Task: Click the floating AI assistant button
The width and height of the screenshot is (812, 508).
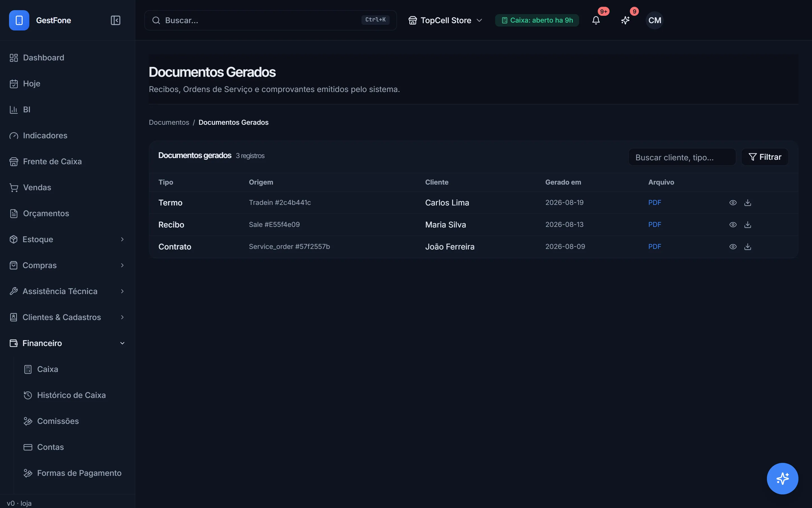Action: [x=782, y=478]
